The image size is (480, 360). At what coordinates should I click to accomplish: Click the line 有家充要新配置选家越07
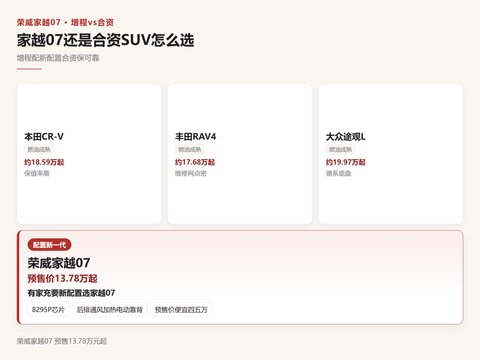click(71, 293)
